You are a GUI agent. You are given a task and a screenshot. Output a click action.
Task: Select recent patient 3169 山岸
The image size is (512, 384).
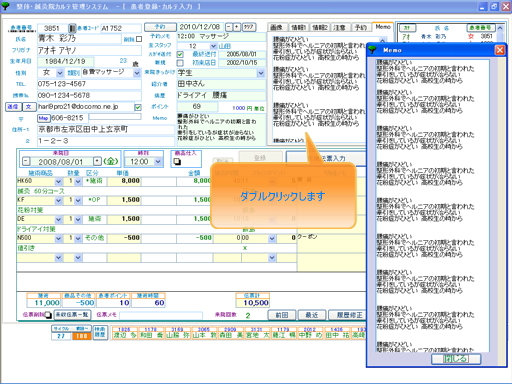pyautogui.click(x=177, y=333)
